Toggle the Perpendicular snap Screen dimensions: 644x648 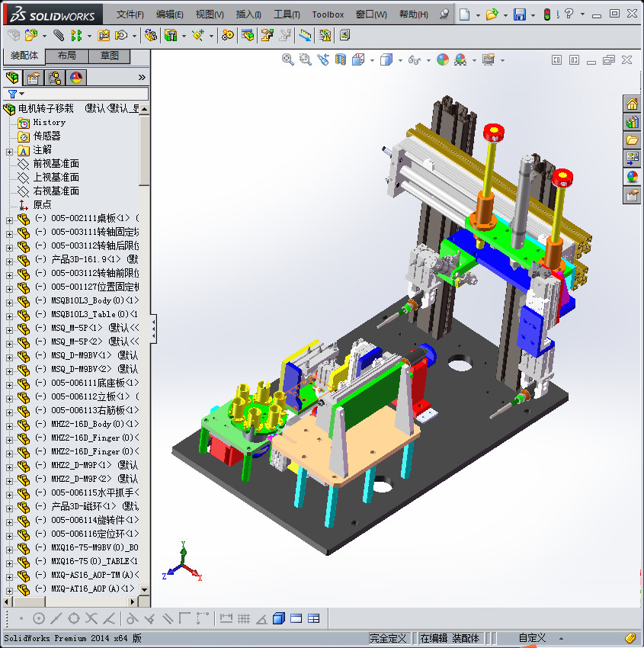tap(149, 619)
